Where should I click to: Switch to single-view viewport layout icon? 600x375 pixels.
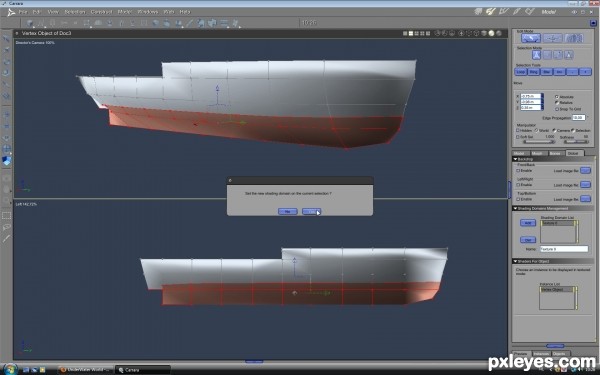point(405,33)
